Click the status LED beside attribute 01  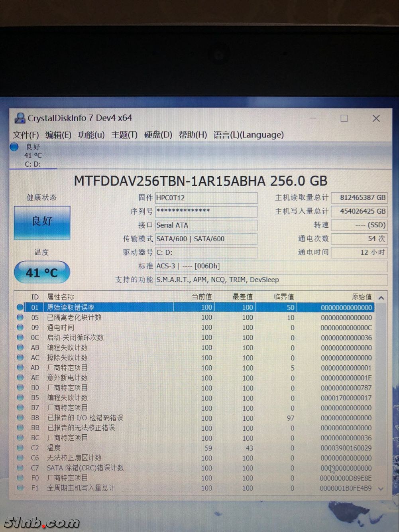(20, 307)
